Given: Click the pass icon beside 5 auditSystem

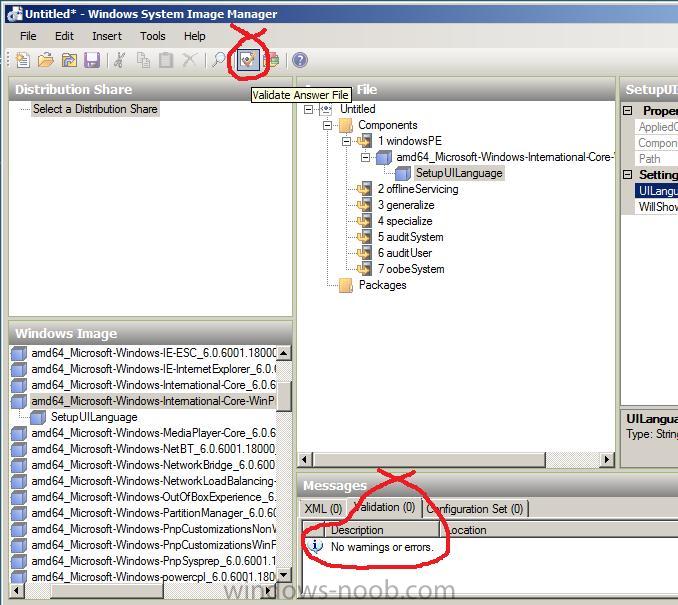Looking at the screenshot, I should [x=365, y=237].
